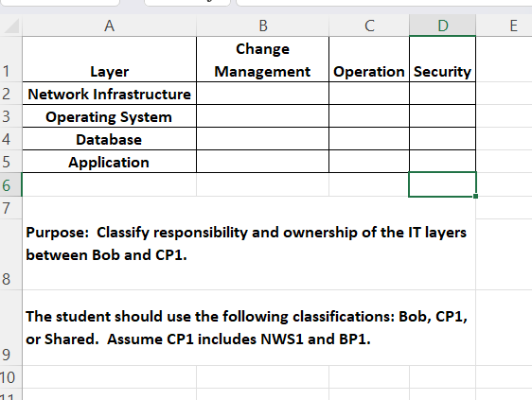Select Change Management cell for Operating System
The image size is (532, 400).
click(x=262, y=116)
